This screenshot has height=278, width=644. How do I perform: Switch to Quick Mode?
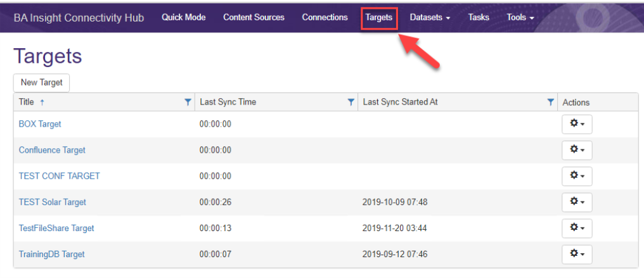[x=183, y=18]
